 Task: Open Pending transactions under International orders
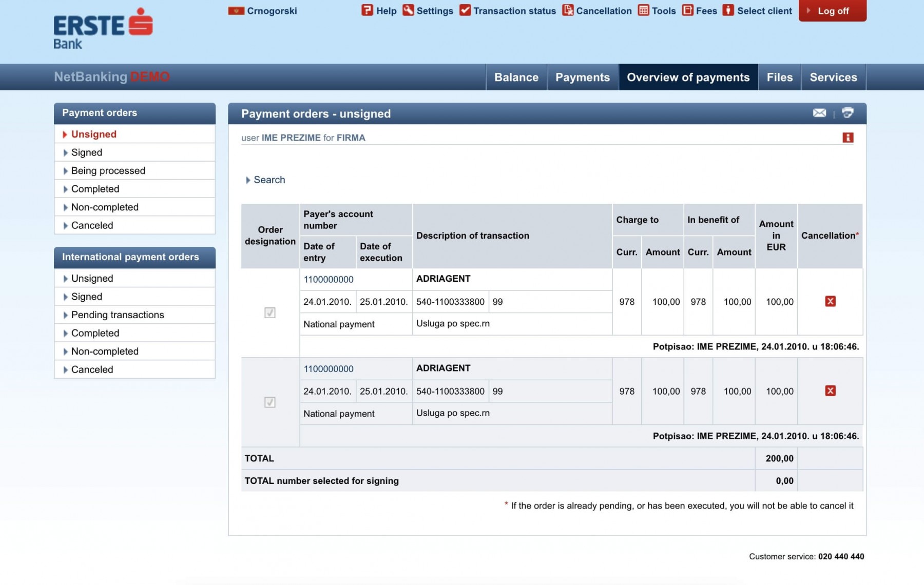tap(117, 315)
